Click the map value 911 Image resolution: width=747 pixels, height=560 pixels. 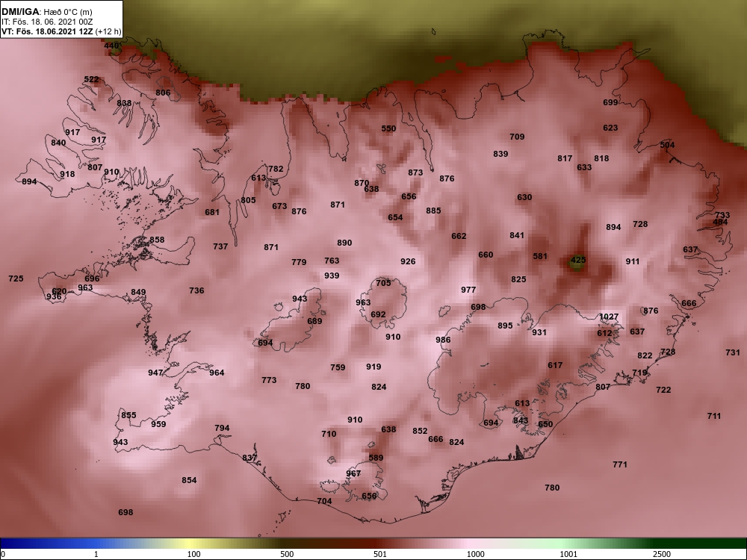pos(632,261)
